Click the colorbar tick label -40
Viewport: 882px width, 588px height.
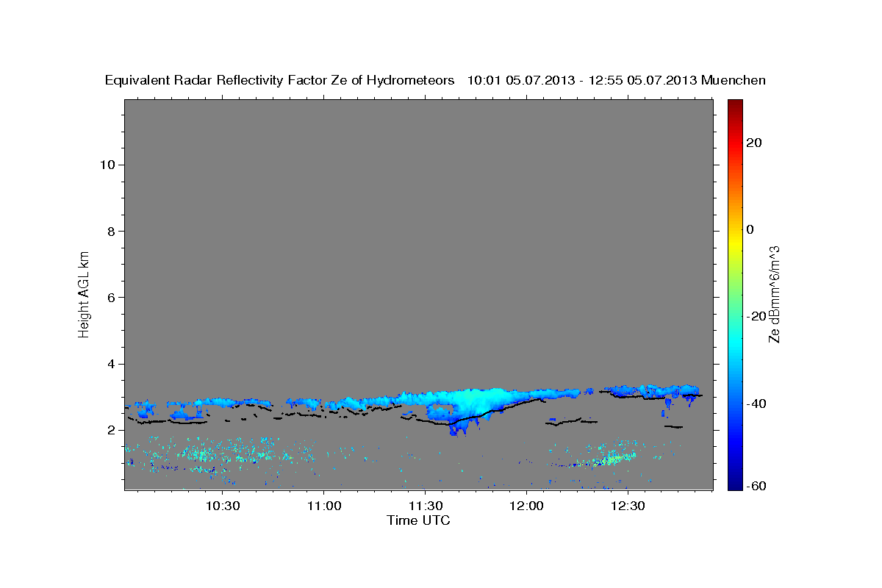tap(758, 403)
